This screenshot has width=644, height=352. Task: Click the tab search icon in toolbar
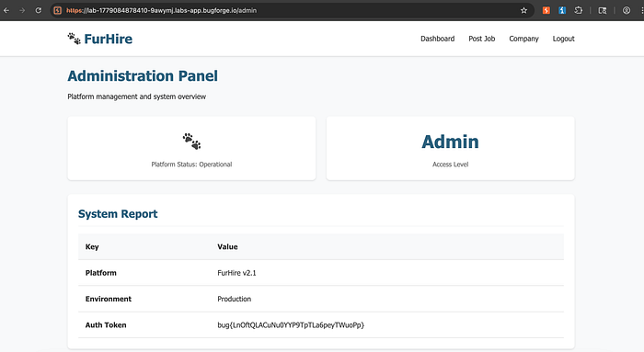(602, 10)
